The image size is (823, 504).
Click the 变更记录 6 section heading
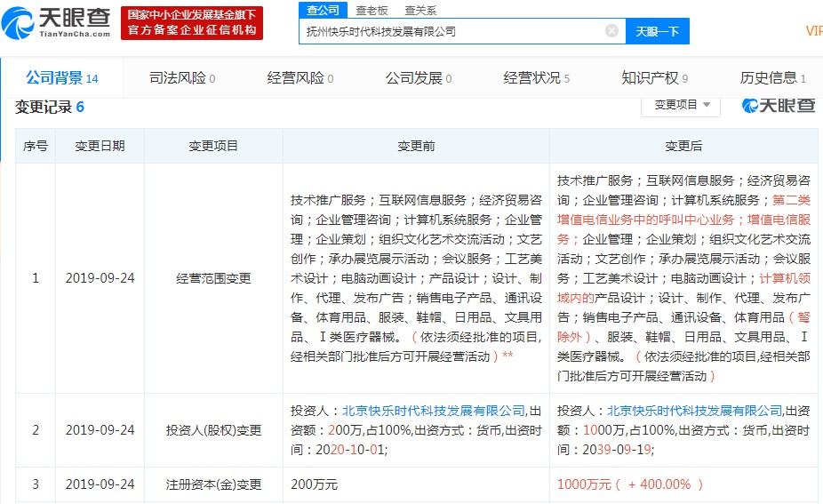(50, 107)
